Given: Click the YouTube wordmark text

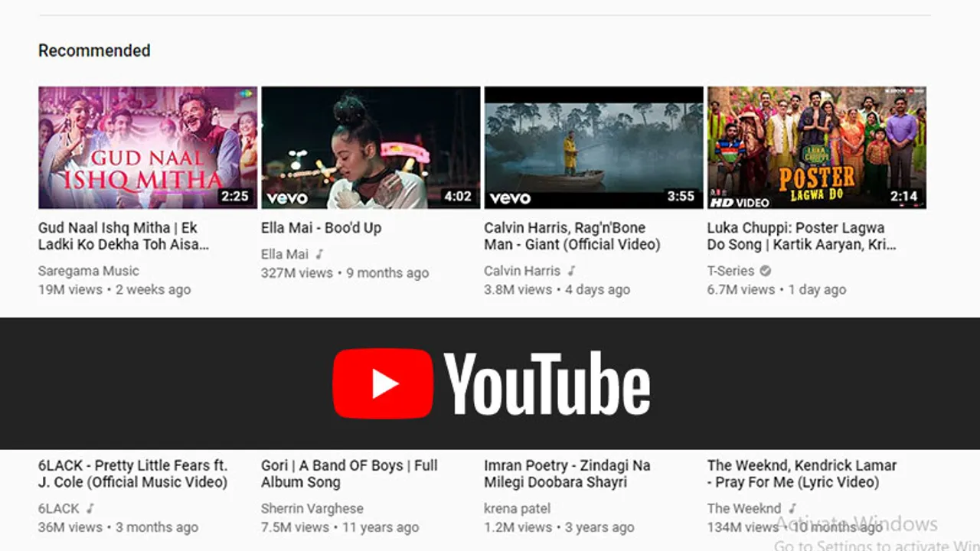Looking at the screenshot, I should [x=547, y=383].
